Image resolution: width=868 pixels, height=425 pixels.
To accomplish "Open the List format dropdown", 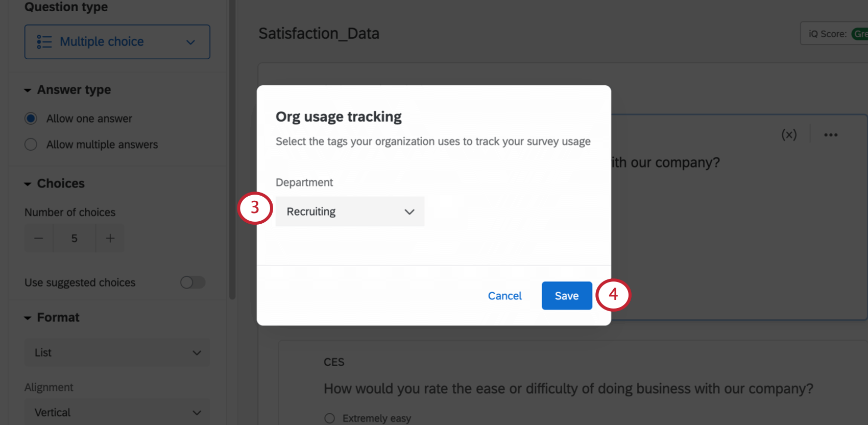I will [117, 352].
